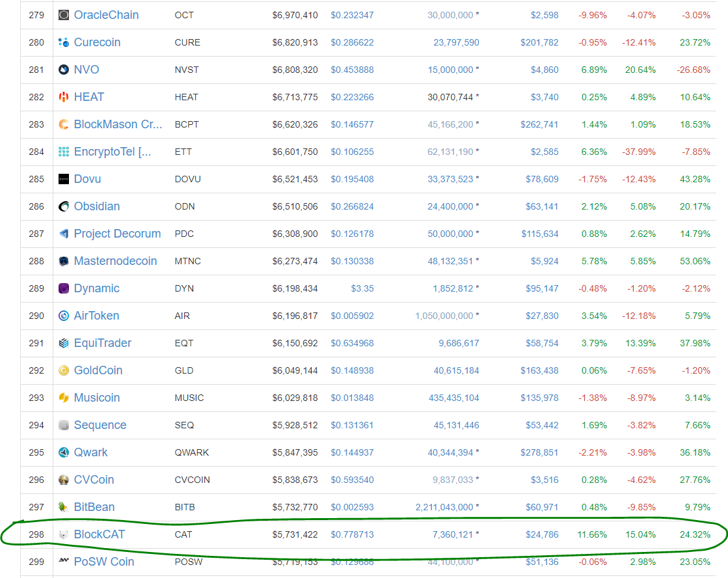This screenshot has height=578, width=728.
Task: Open the Sequence name link
Action: [100, 425]
